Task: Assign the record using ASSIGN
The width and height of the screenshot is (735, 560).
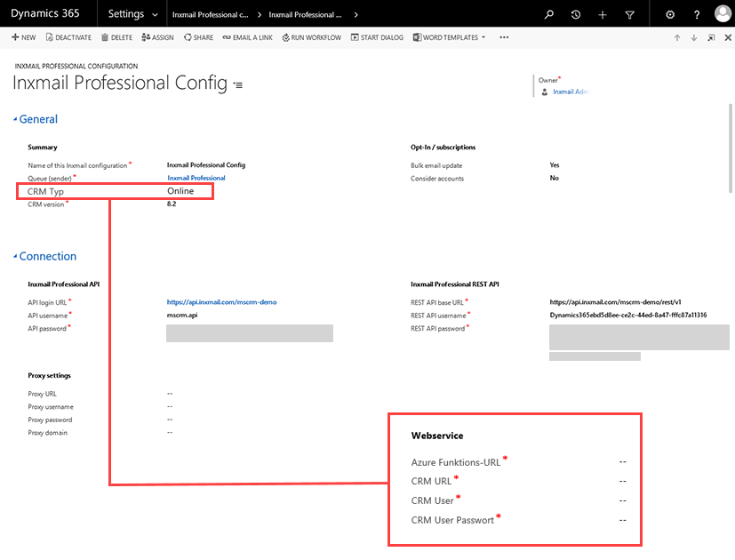Action: click(x=157, y=37)
